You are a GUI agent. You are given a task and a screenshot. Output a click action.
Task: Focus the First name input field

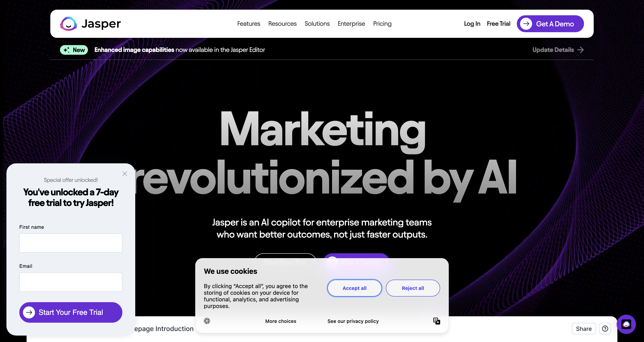(x=71, y=243)
